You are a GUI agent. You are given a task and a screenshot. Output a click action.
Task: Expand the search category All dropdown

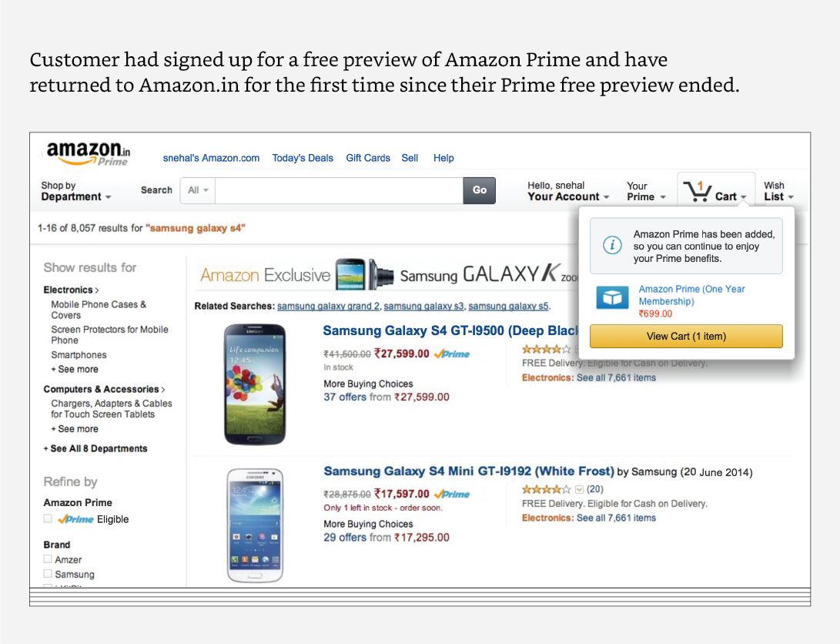click(198, 190)
